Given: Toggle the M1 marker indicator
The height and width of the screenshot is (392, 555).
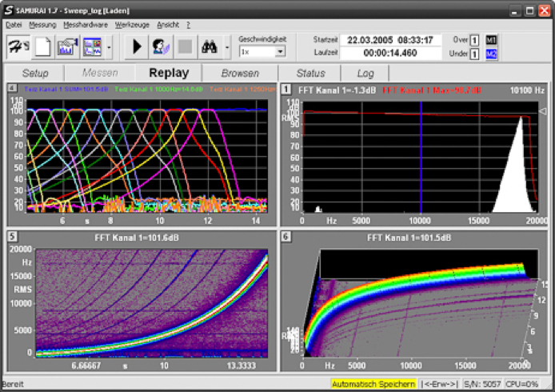Looking at the screenshot, I should pyautogui.click(x=492, y=39).
